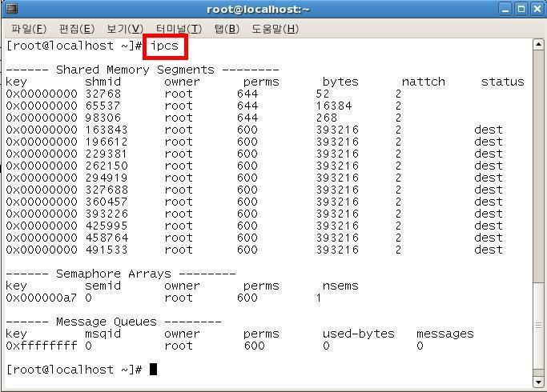Click the dest status in row 491533
The width and height of the screenshot is (547, 392).
[x=489, y=250]
